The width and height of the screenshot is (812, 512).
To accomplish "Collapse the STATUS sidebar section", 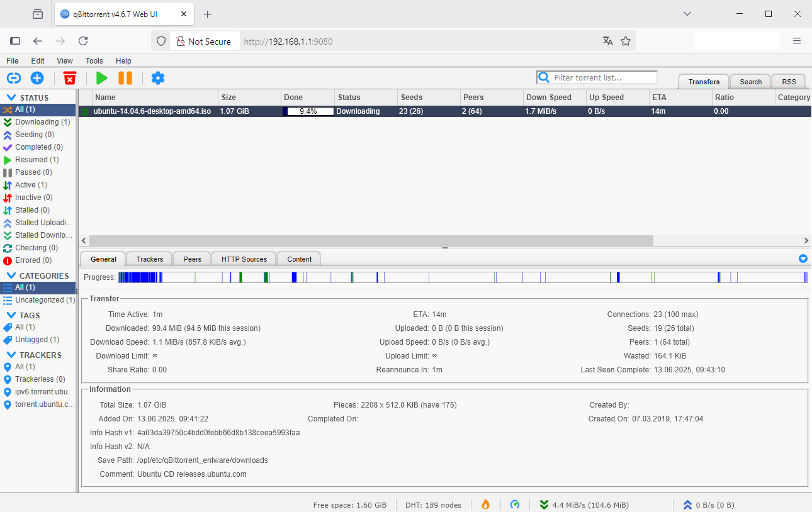I will point(11,98).
